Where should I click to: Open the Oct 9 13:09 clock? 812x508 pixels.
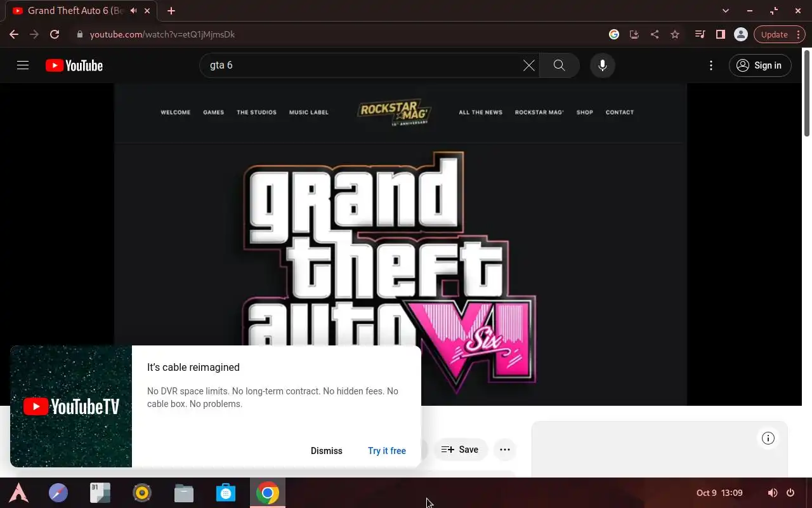pyautogui.click(x=719, y=493)
